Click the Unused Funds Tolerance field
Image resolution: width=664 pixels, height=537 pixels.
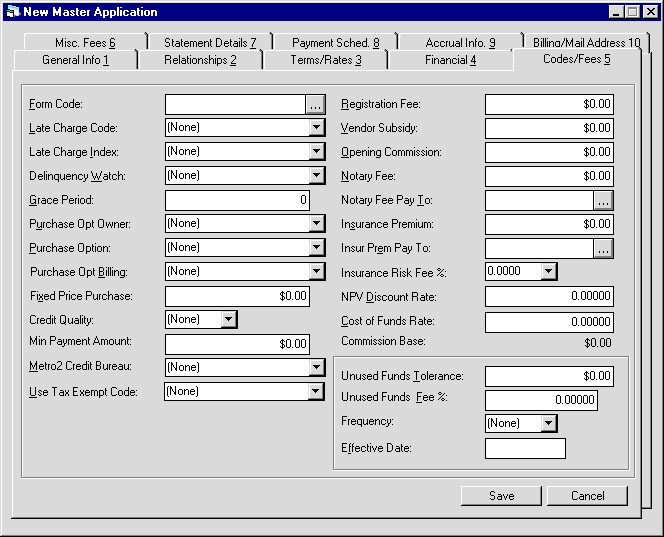(x=549, y=376)
